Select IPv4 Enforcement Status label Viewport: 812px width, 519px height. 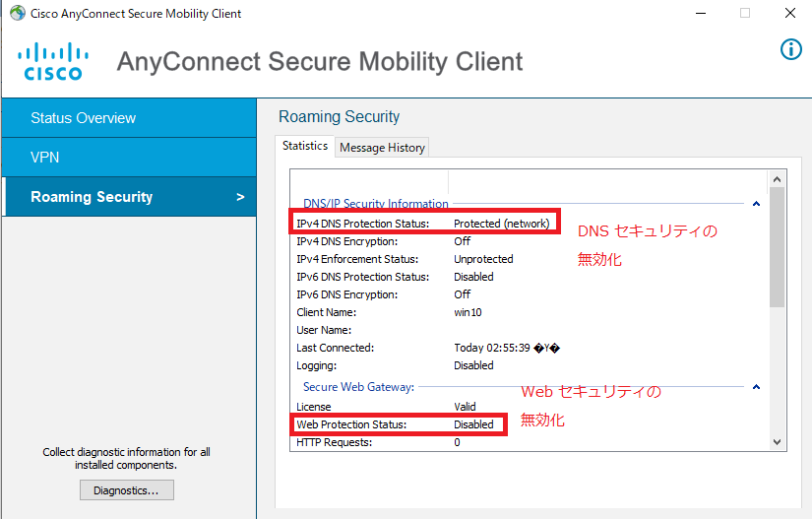(357, 259)
